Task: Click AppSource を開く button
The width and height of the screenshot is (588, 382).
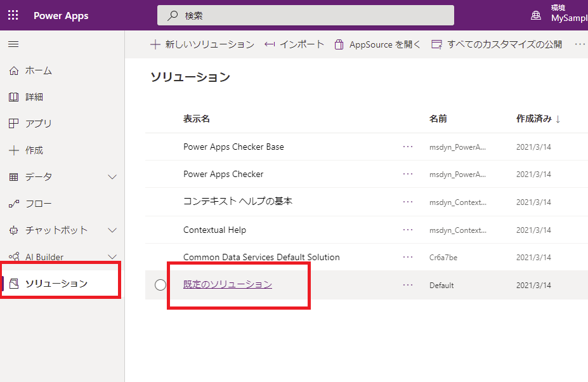Action: [377, 44]
